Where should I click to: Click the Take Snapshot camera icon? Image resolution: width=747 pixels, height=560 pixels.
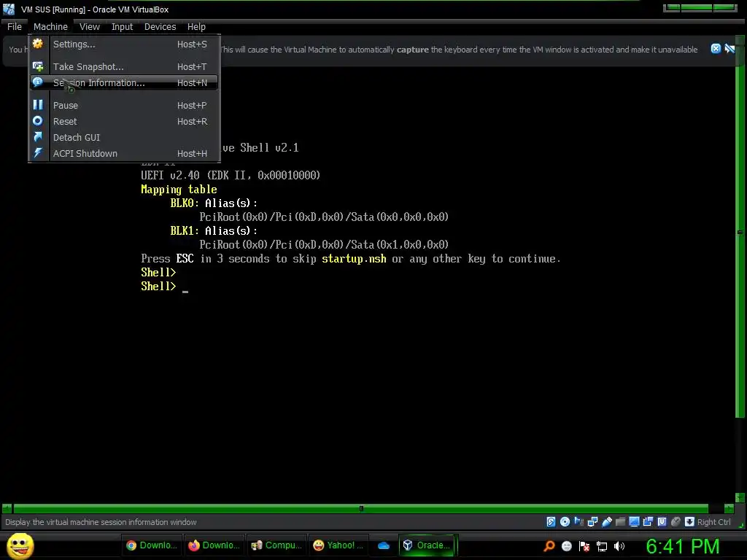point(38,66)
